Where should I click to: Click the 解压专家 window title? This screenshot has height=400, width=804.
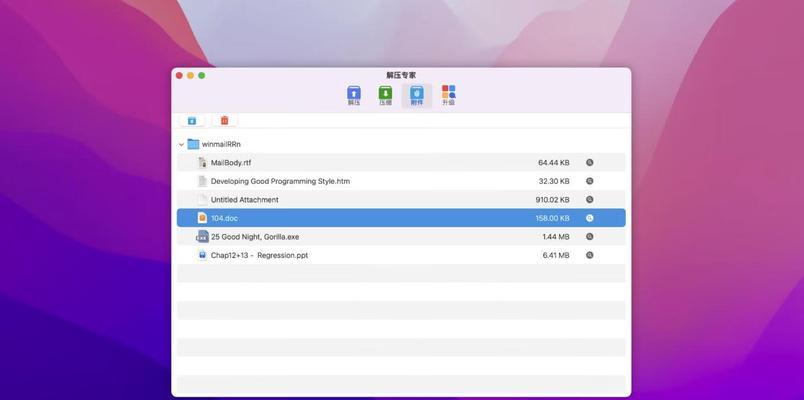(401, 75)
